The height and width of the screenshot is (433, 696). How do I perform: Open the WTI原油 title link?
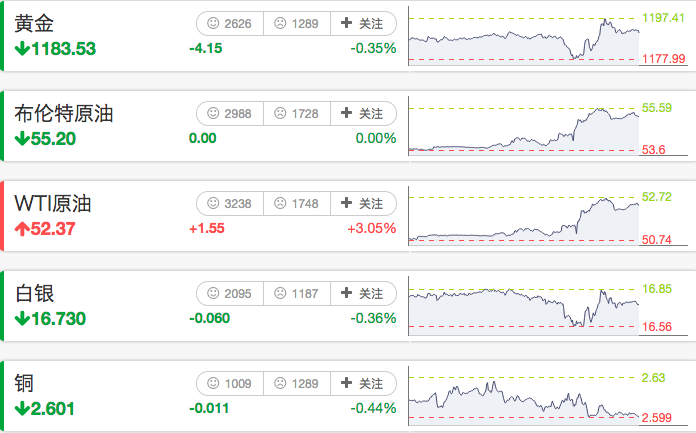[x=53, y=204]
